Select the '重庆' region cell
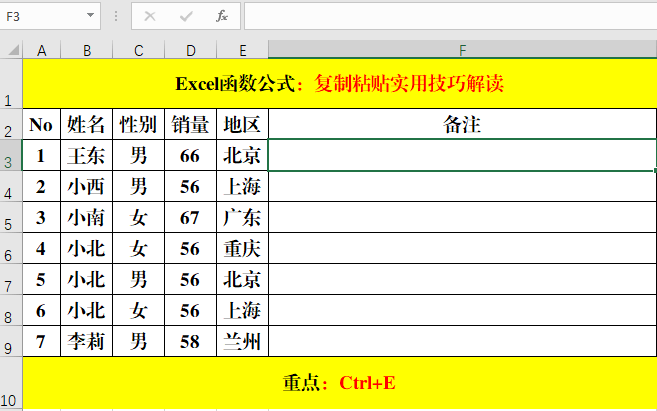Screen dimensions: 657x411 tap(243, 248)
